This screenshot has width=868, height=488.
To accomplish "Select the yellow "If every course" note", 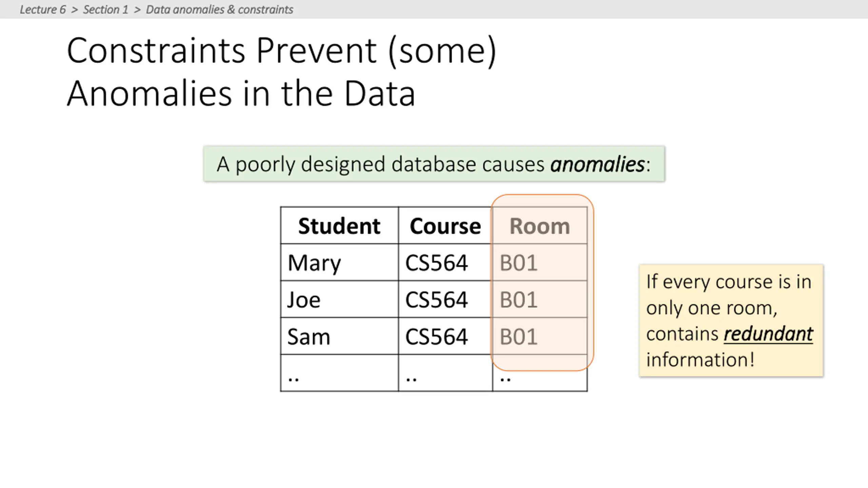I will [x=731, y=295].
